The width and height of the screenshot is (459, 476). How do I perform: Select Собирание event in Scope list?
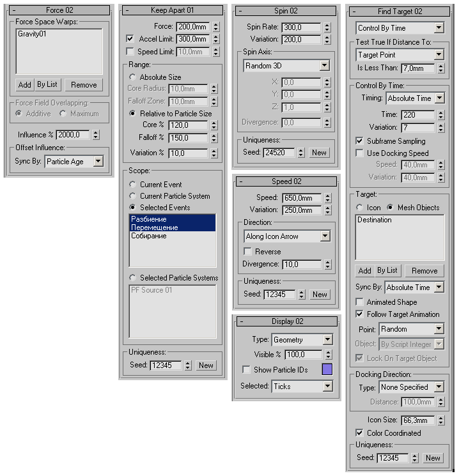coord(149,236)
